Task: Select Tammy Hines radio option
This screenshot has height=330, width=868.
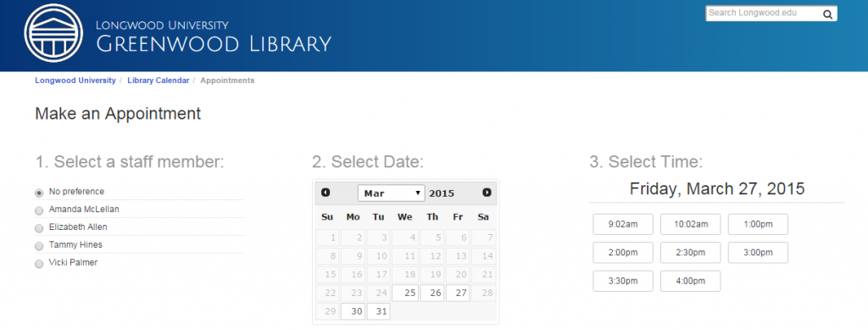Action: click(x=39, y=246)
